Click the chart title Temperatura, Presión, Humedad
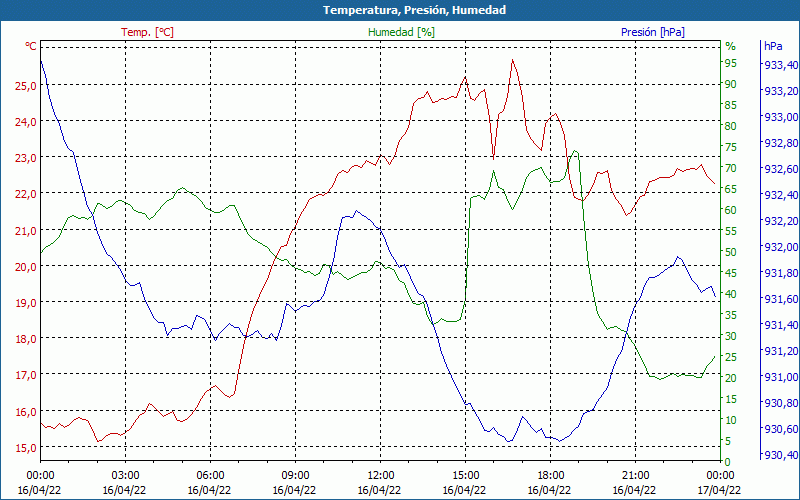The width and height of the screenshot is (800, 500). point(414,10)
